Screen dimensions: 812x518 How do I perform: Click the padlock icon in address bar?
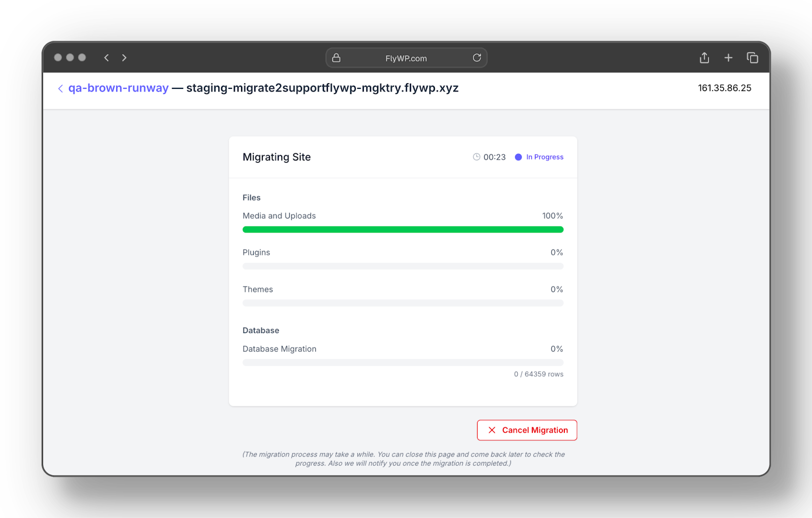click(336, 58)
